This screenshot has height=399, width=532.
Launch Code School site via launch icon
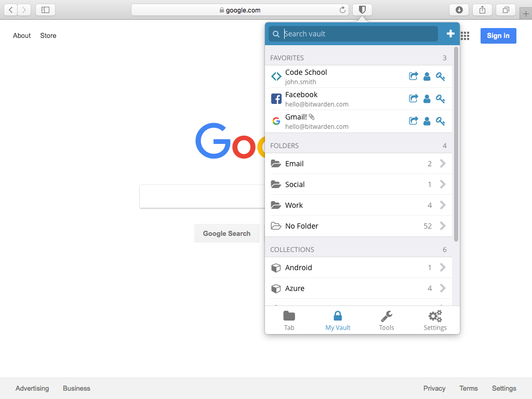point(413,76)
